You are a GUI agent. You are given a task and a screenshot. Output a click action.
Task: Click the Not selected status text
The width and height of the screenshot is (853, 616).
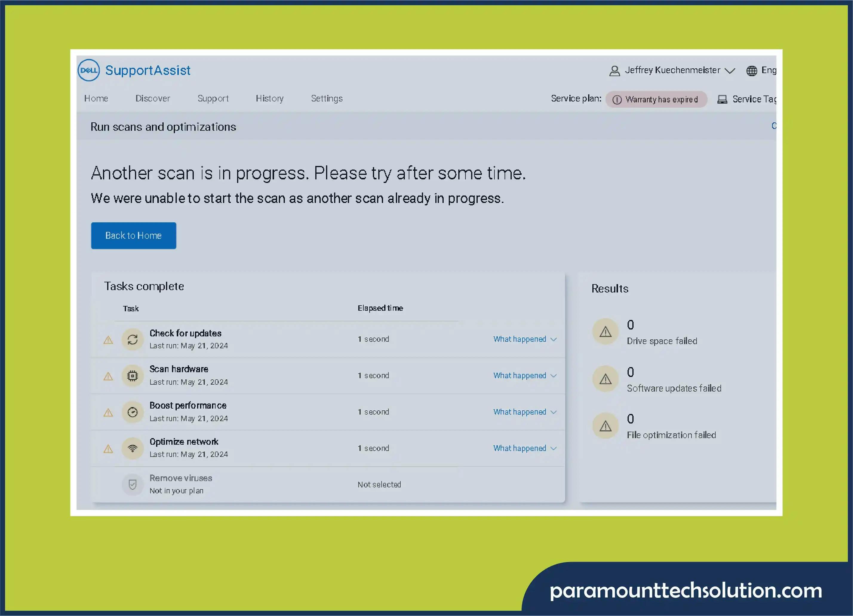pos(379,485)
